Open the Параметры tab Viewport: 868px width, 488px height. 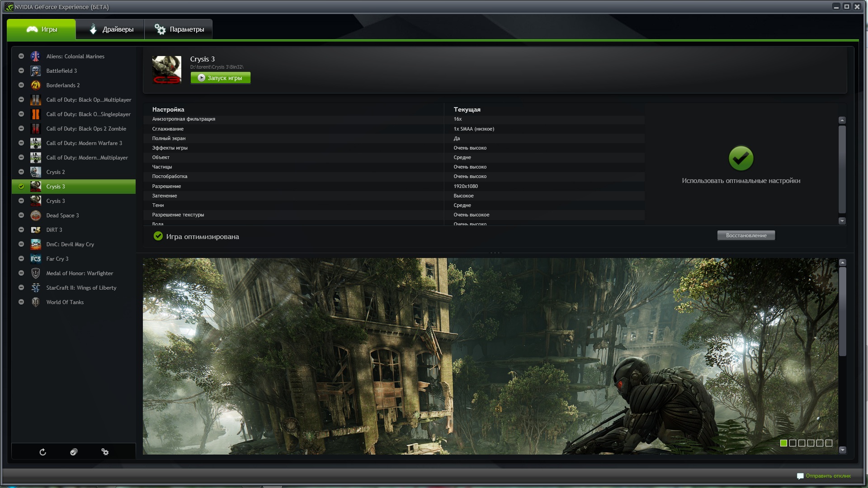(179, 29)
